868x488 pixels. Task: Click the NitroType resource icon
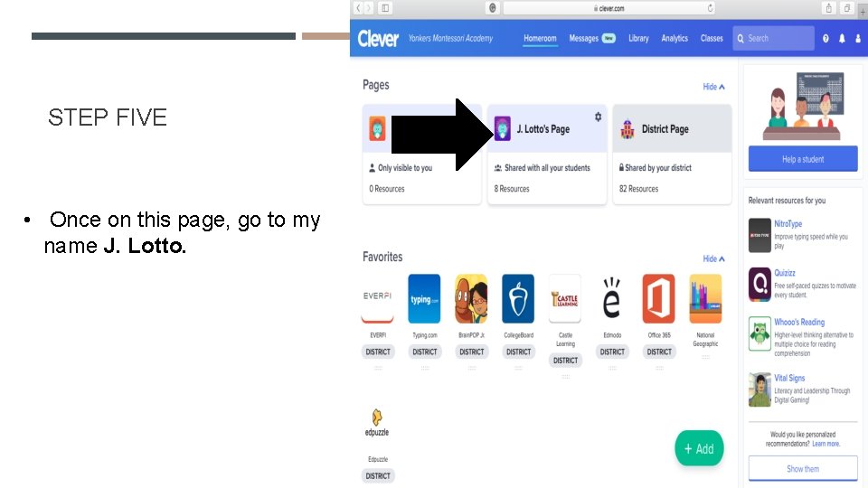point(759,235)
